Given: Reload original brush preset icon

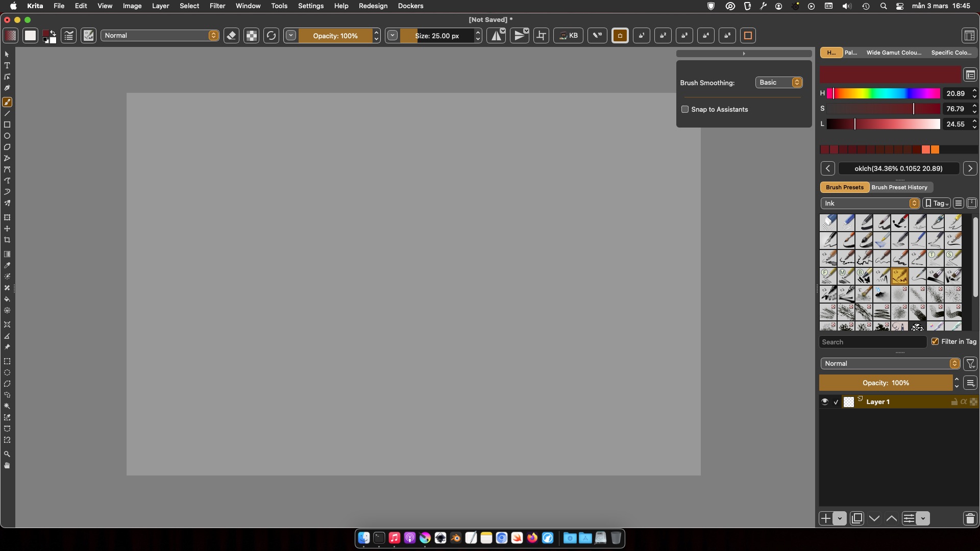Looking at the screenshot, I should click(x=271, y=36).
